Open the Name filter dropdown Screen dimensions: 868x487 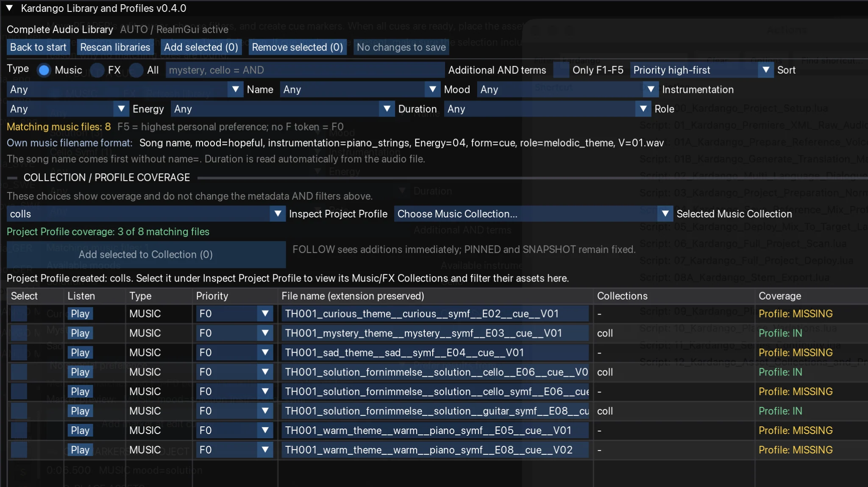pyautogui.click(x=125, y=89)
